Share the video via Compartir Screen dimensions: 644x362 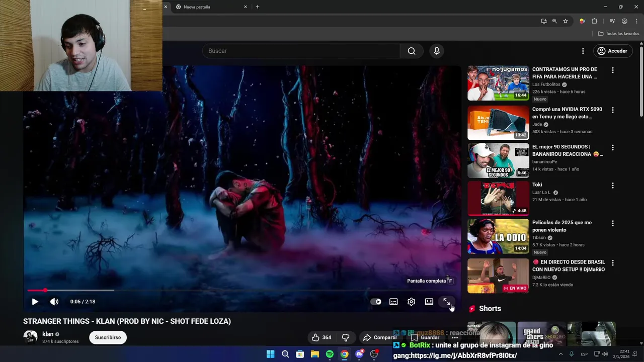tap(380, 337)
